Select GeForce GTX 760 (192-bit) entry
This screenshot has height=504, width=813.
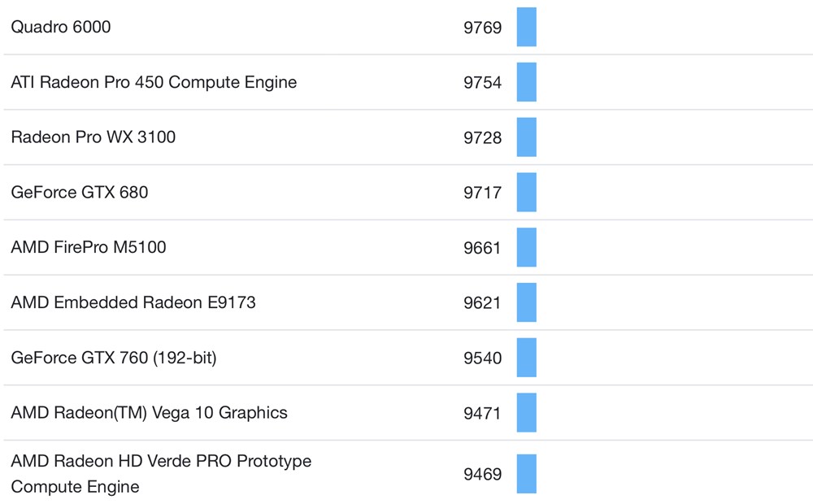click(x=113, y=358)
